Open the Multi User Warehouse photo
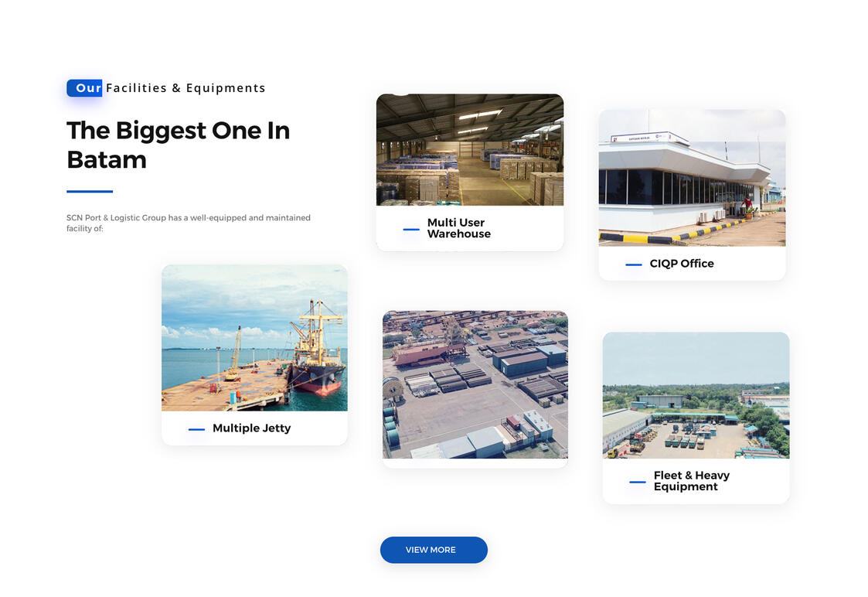868x597 pixels. point(469,149)
